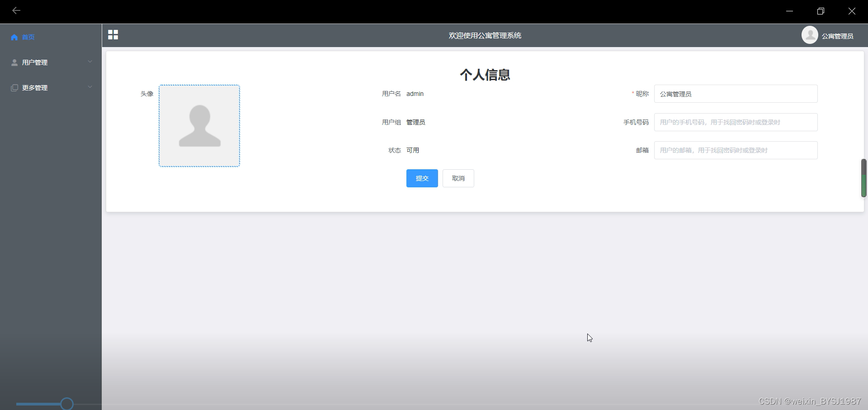The width and height of the screenshot is (868, 410).
Task: Click the '邮箱' field label
Action: 642,150
